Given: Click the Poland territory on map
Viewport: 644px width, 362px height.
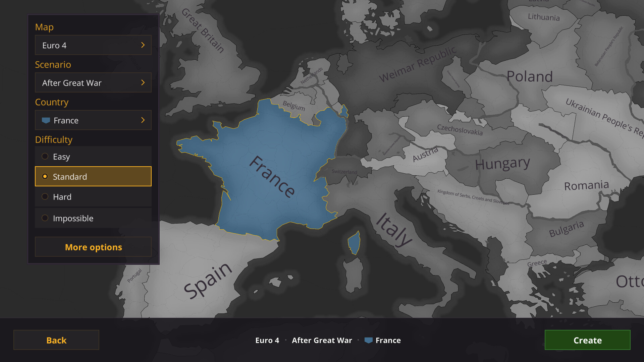Looking at the screenshot, I should tap(529, 77).
